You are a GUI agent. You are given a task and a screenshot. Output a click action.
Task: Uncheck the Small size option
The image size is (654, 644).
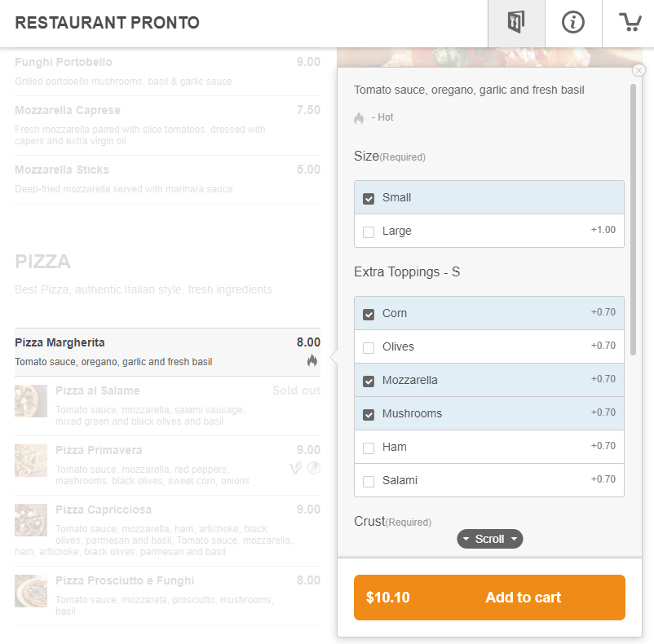tap(368, 197)
